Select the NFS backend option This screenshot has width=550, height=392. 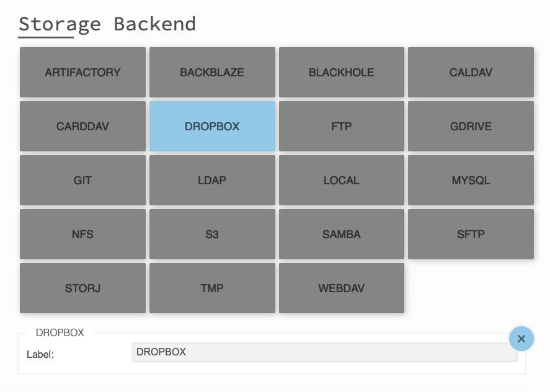82,234
